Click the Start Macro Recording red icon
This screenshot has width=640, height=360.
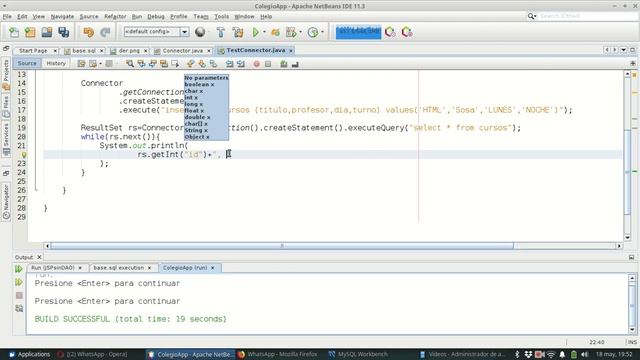(x=256, y=64)
